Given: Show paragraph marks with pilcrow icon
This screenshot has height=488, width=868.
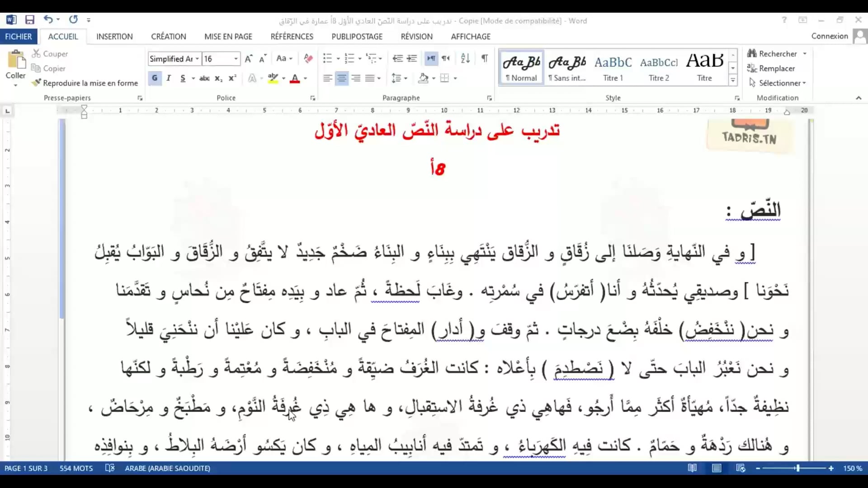Looking at the screenshot, I should coord(485,58).
